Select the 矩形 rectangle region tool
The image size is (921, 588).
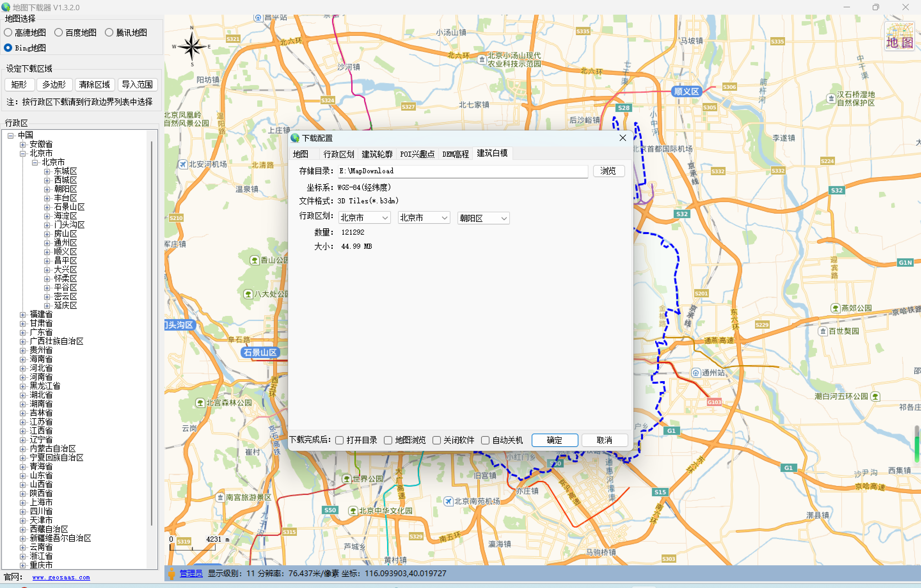click(20, 84)
